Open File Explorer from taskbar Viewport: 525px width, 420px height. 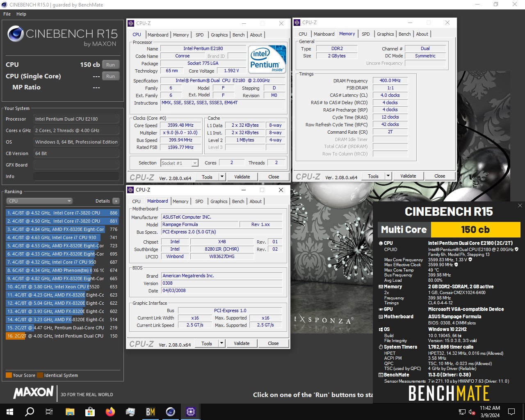tap(70, 412)
